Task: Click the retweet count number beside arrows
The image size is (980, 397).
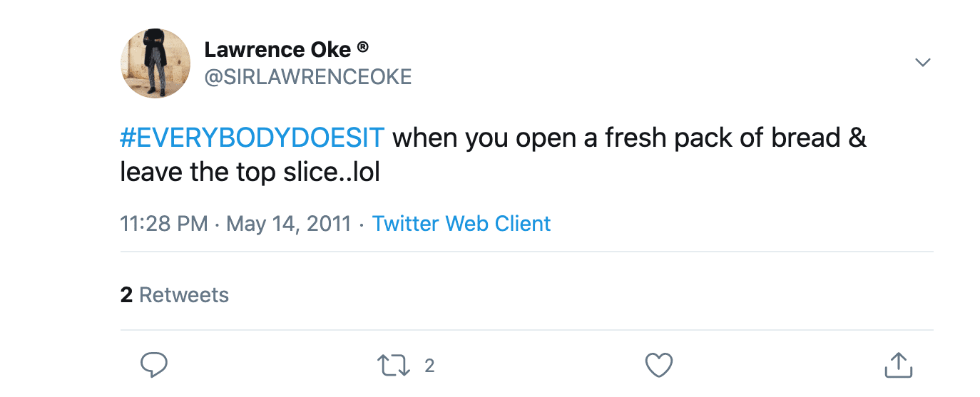Action: pyautogui.click(x=429, y=366)
